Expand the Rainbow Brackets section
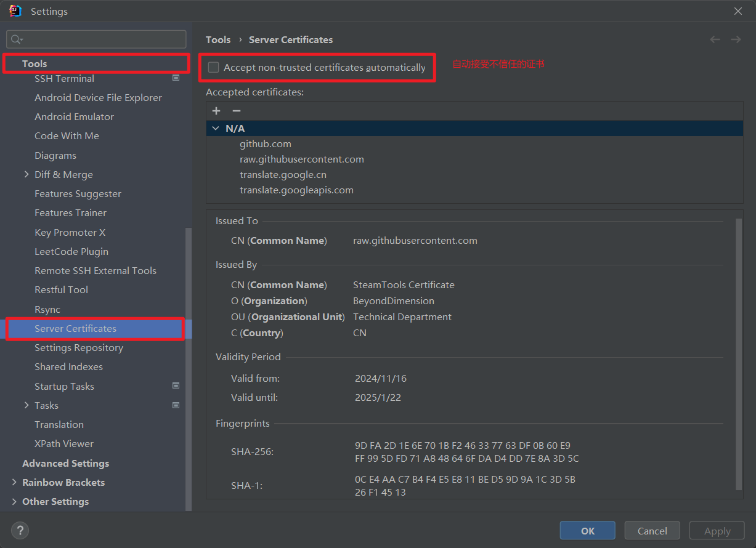756x548 pixels. [14, 482]
